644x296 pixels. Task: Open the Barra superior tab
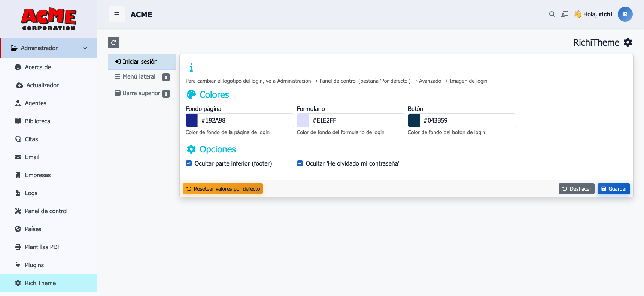[141, 93]
